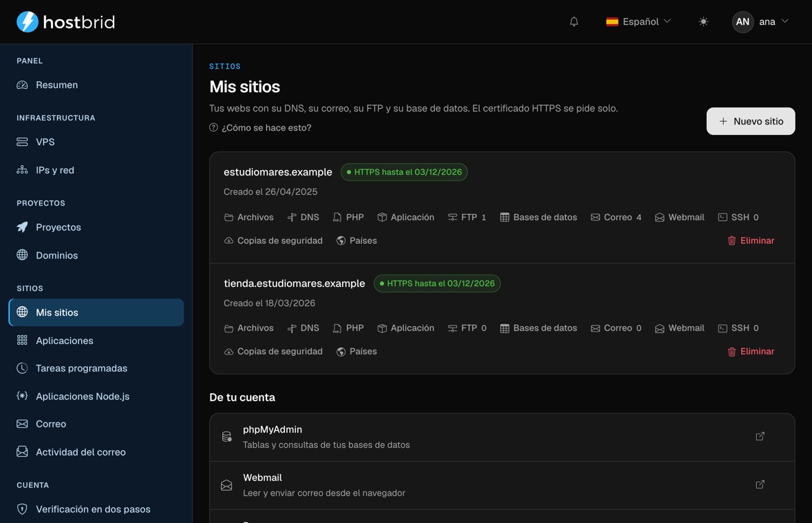Open Webmail for tienda.estudiomares.example
Viewport: 812px width, 523px height.
point(679,328)
